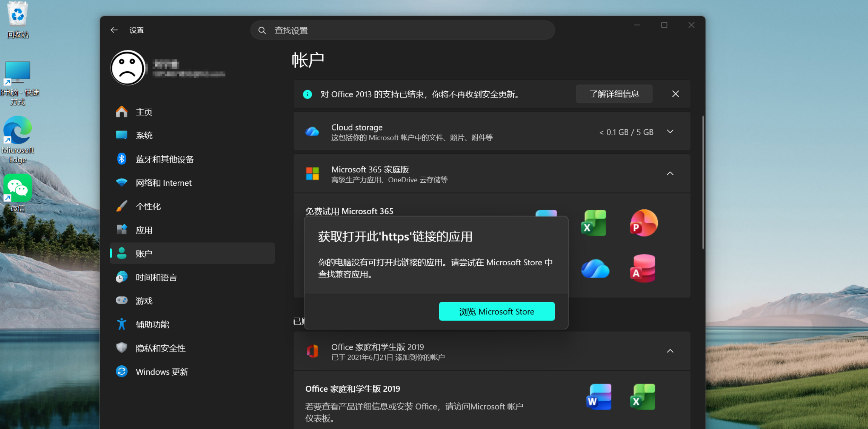
Task: Click the 免费试用 Microsoft 365 heading
Action: pyautogui.click(x=349, y=211)
